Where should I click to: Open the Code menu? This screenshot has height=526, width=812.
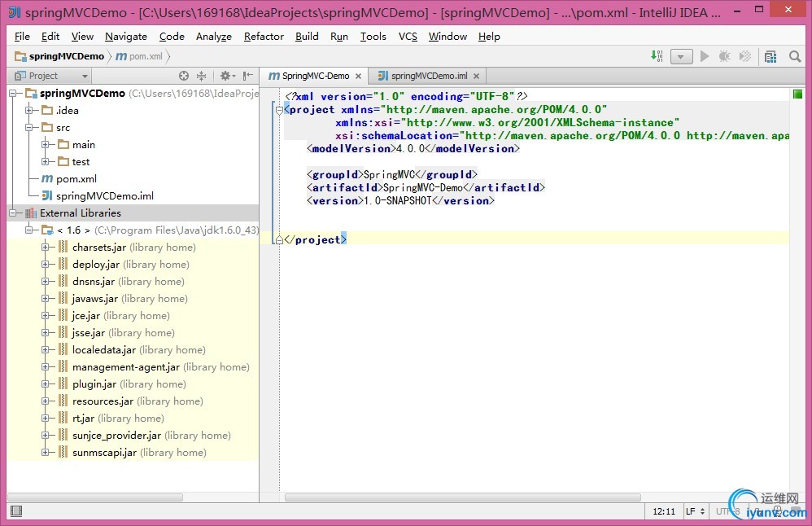(x=172, y=37)
